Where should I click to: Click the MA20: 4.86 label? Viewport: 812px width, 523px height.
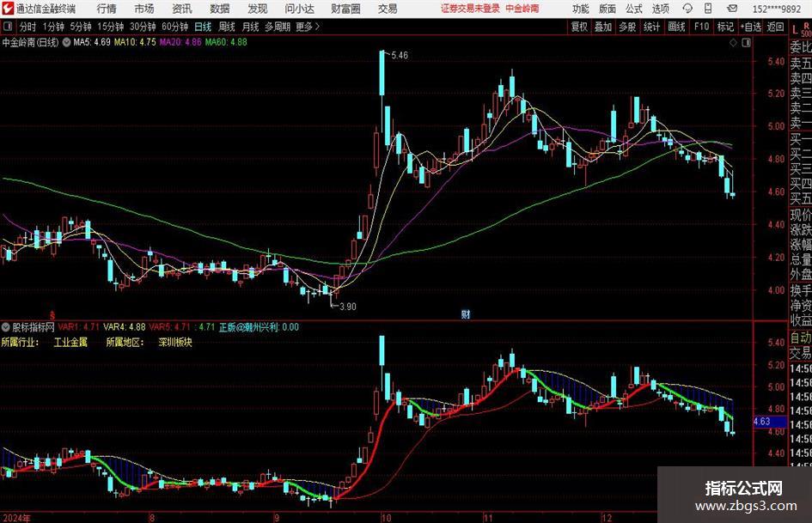(x=180, y=42)
